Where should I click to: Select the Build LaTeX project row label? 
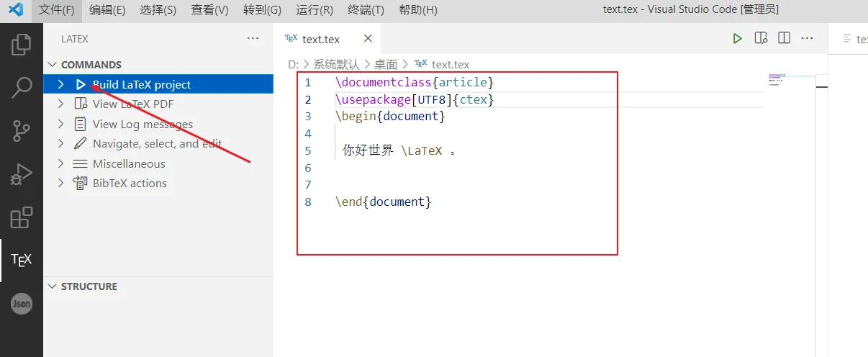coord(142,84)
